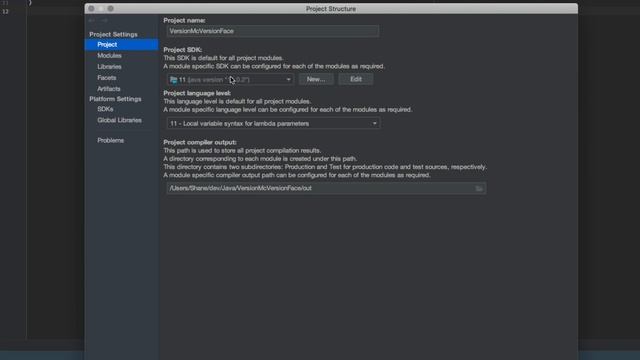Click the 'Platform Settings' heading text
The image size is (640, 360).
coord(115,99)
